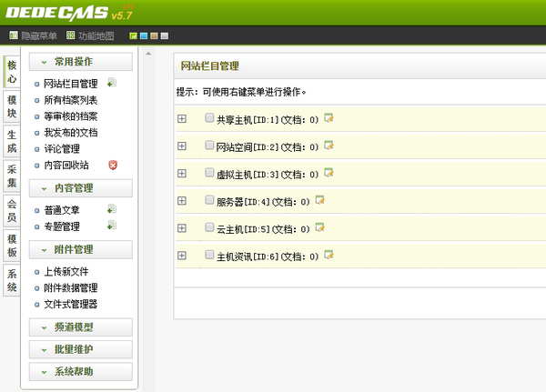Check the 服务器 checkbox
Screen dimensions: 546x392
coord(209,200)
